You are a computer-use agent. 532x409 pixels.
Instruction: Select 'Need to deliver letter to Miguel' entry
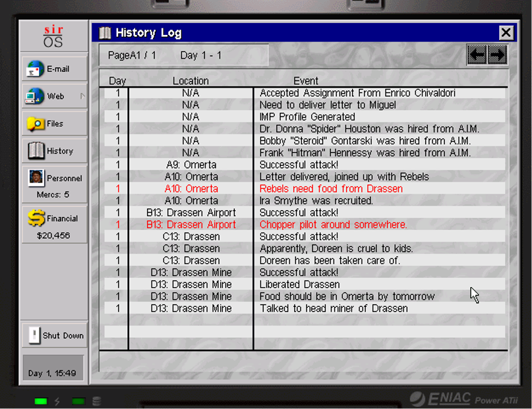tap(328, 105)
